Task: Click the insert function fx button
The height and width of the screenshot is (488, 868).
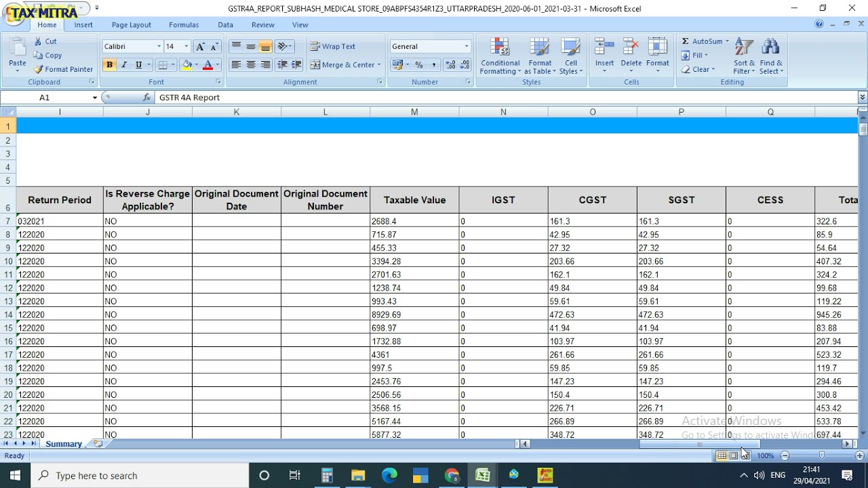Action: (146, 98)
